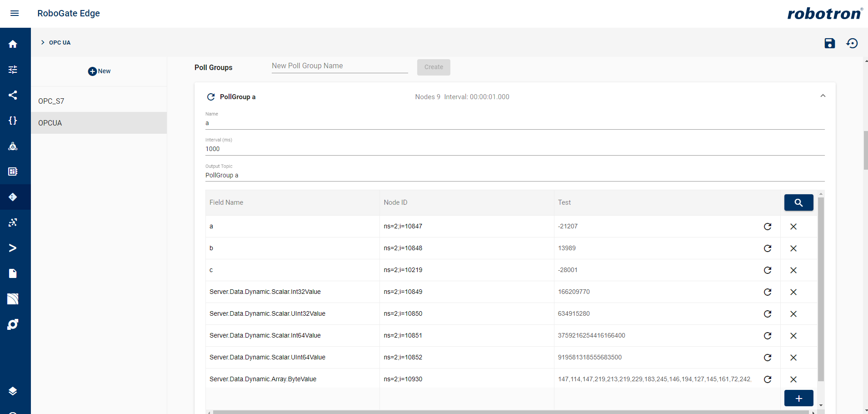Click test value 634915280
The image size is (868, 414).
click(574, 313)
